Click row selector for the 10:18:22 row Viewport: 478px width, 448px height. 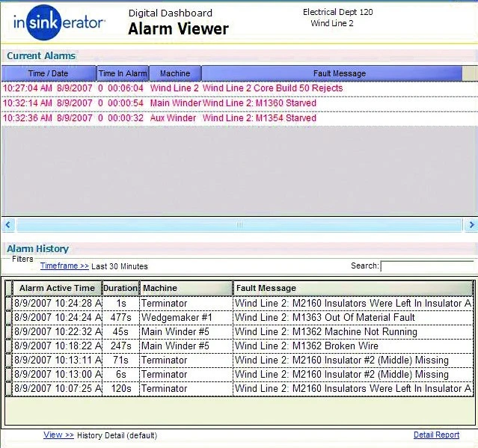(9, 346)
